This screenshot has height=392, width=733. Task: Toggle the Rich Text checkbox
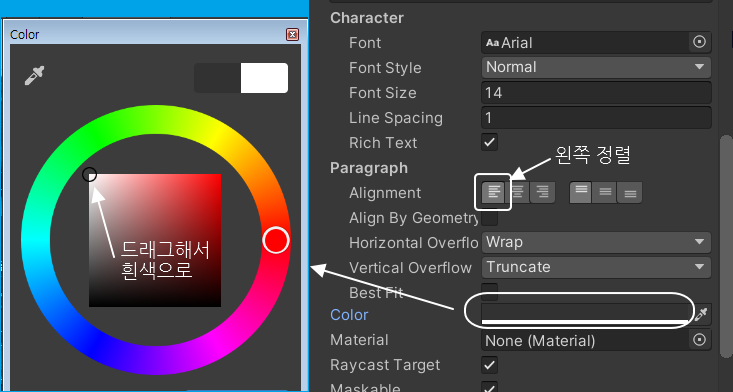coord(489,142)
